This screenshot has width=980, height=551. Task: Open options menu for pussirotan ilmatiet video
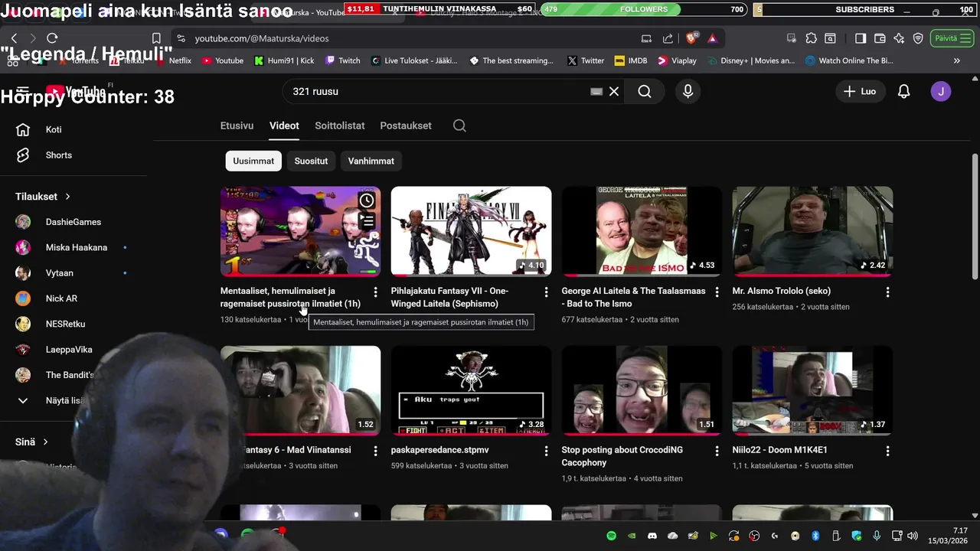coord(375,292)
